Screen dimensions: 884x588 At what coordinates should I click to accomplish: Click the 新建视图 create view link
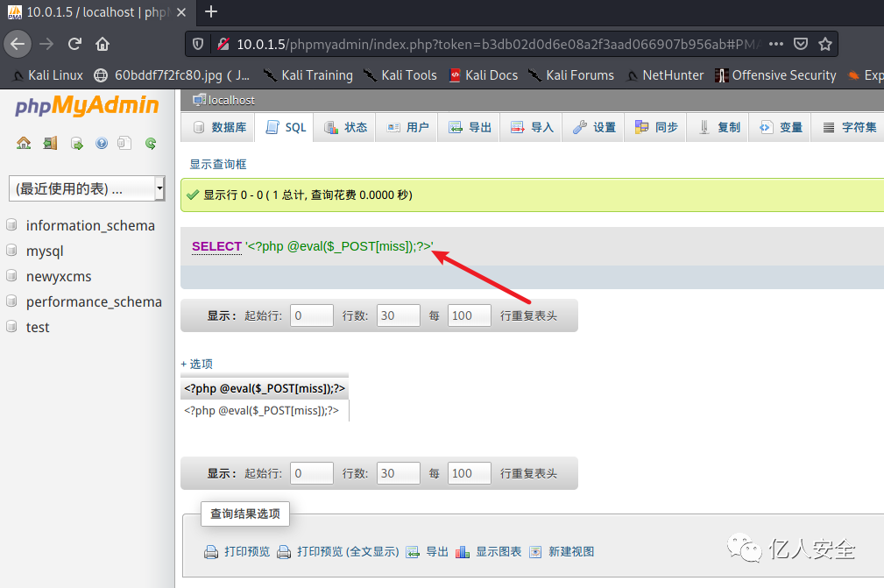tap(571, 552)
